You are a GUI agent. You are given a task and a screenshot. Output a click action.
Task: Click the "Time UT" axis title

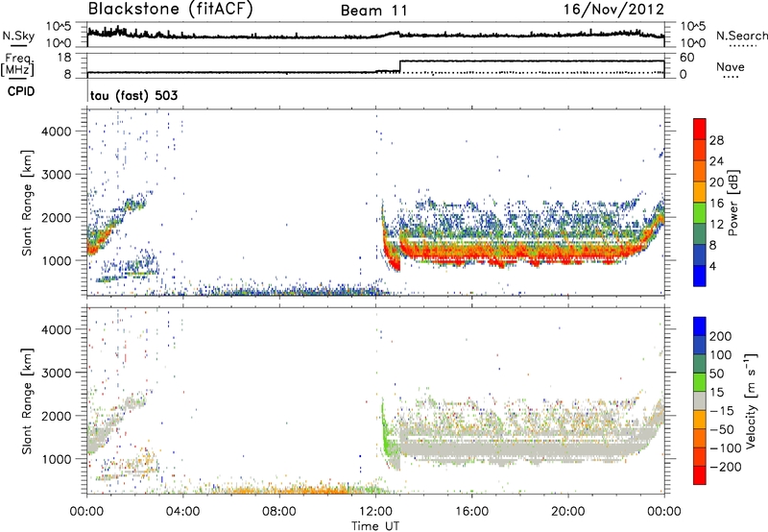pos(375,526)
